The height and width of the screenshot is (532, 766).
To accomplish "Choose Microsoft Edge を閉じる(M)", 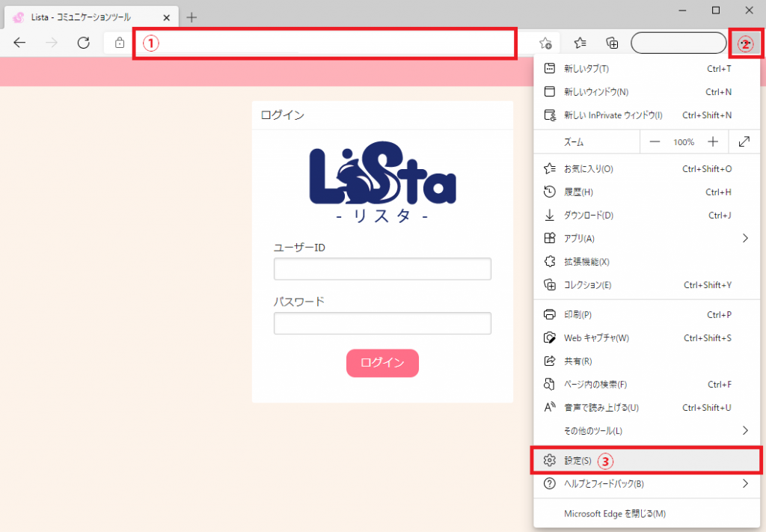I will click(646, 513).
